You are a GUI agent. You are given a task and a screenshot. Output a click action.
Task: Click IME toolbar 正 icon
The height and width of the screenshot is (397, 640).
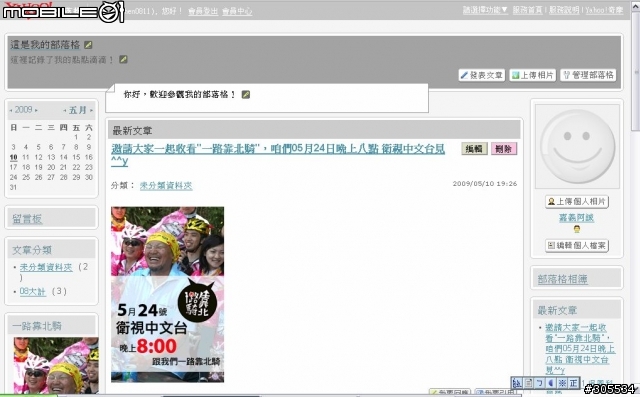(573, 383)
